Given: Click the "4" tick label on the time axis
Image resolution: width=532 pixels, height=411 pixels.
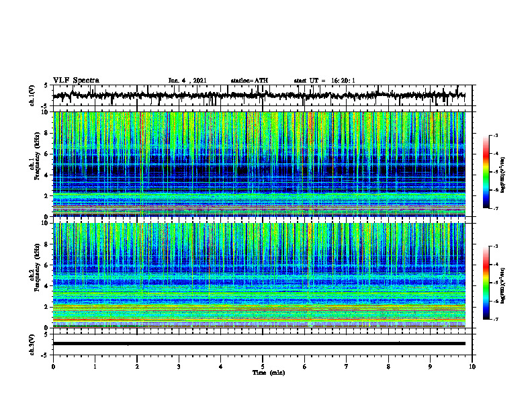Looking at the screenshot, I should tap(221, 367).
